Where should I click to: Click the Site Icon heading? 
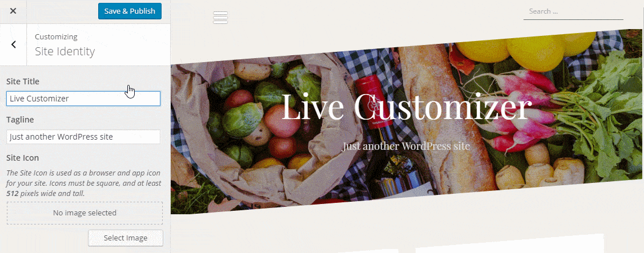pos(23,158)
